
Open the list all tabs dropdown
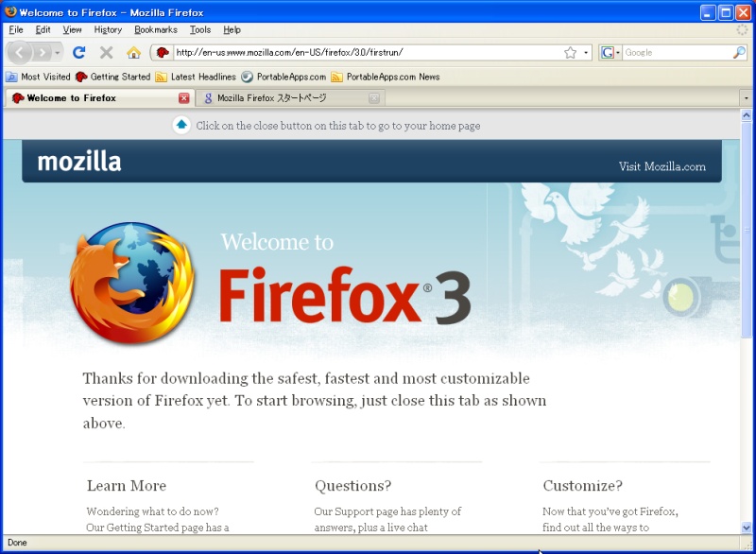click(747, 98)
